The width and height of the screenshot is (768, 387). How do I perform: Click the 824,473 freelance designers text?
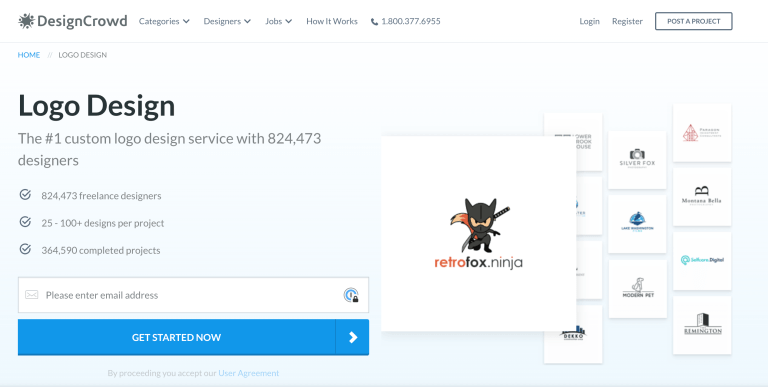101,195
